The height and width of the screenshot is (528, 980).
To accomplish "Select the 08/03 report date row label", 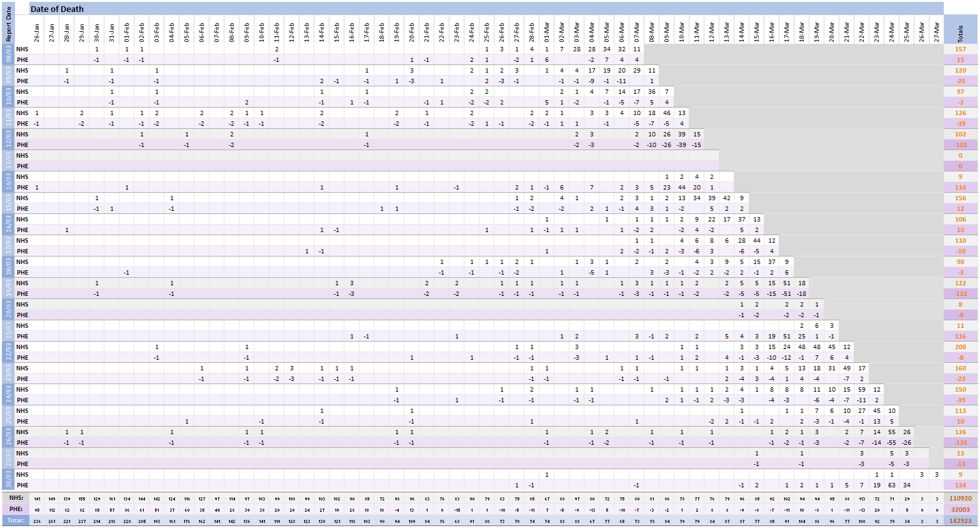I will [x=9, y=54].
